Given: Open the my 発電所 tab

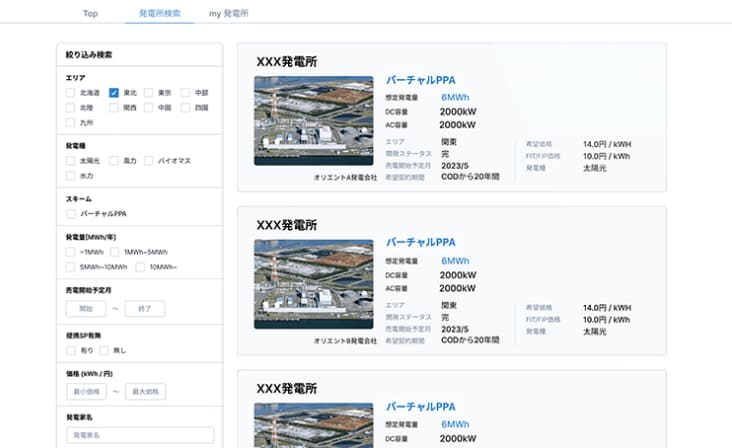Looking at the screenshot, I should pyautogui.click(x=228, y=14).
